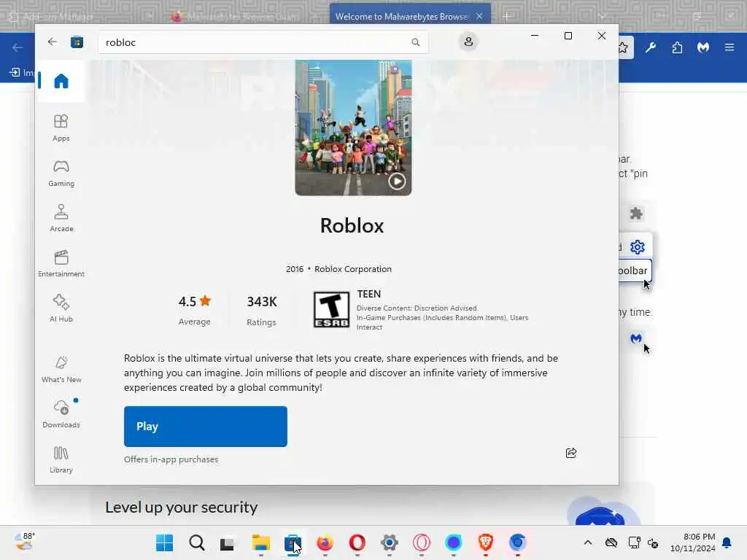Image resolution: width=747 pixels, height=560 pixels.
Task: Open the browser hamburger menu
Action: (729, 47)
